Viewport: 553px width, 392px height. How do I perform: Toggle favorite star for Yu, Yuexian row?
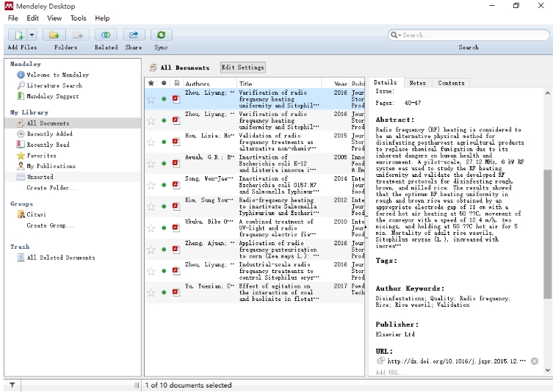point(151,292)
